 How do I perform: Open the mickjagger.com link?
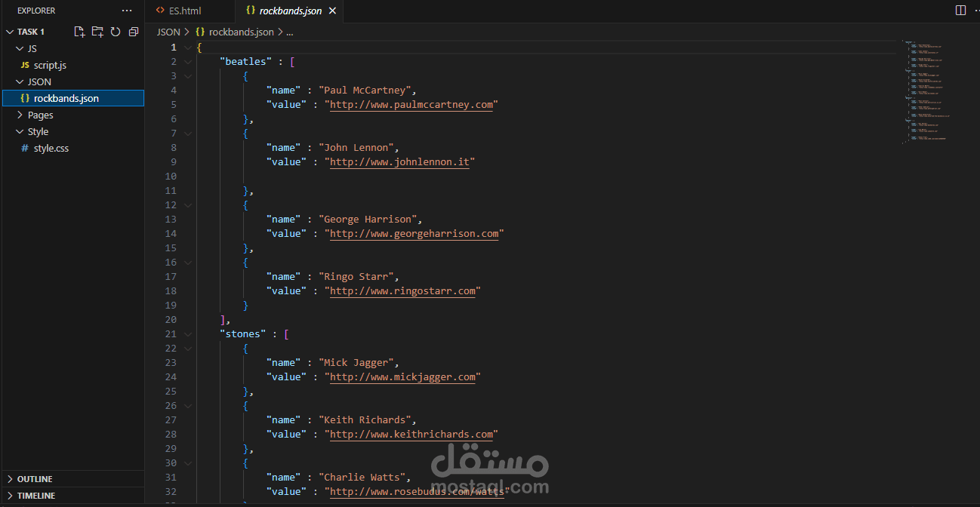(402, 377)
